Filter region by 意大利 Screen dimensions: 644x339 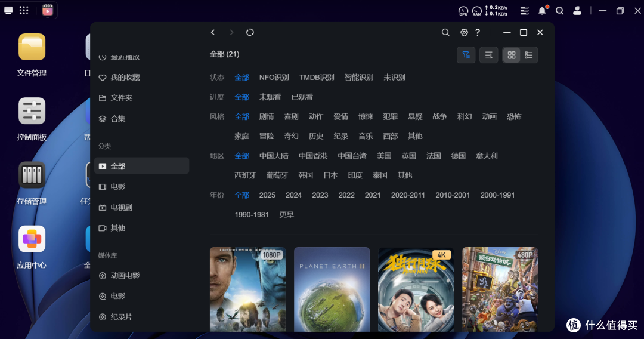pos(487,156)
